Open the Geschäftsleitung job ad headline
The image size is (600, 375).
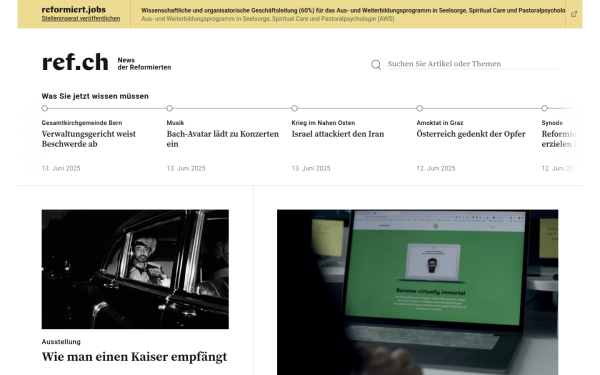pos(353,11)
